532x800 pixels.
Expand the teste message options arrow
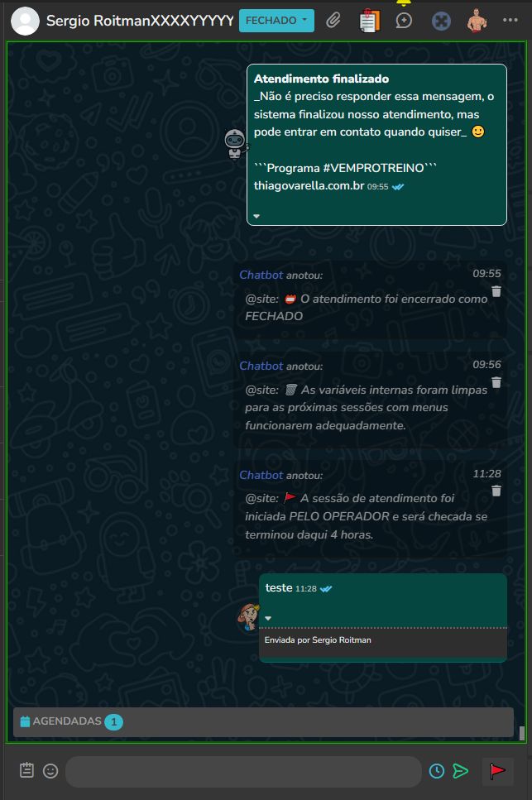[x=268, y=618]
